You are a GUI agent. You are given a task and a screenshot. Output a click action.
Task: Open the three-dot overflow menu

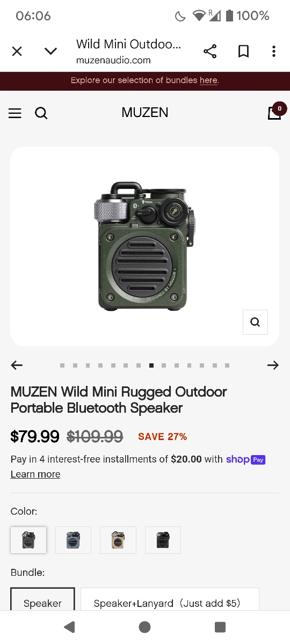(x=274, y=52)
